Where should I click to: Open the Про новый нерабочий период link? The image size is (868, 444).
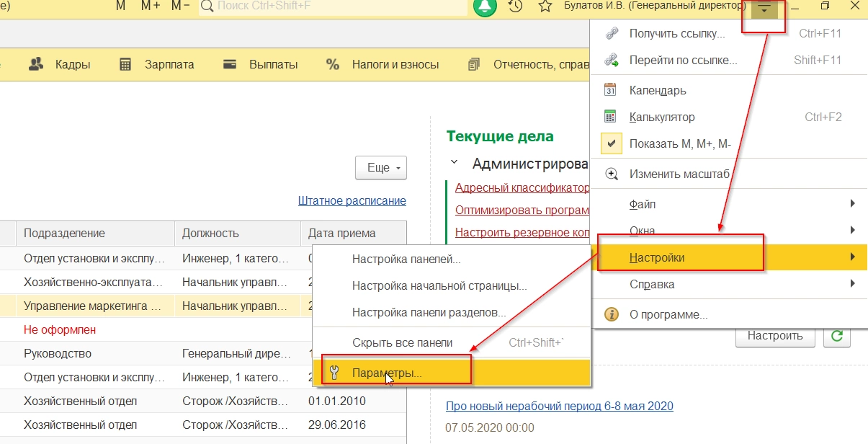(x=560, y=406)
